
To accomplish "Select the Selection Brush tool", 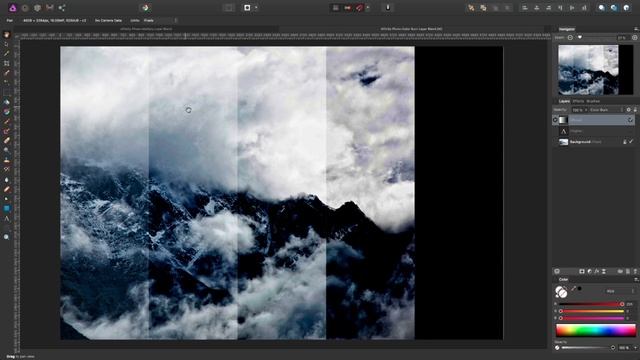I will pos(7,73).
